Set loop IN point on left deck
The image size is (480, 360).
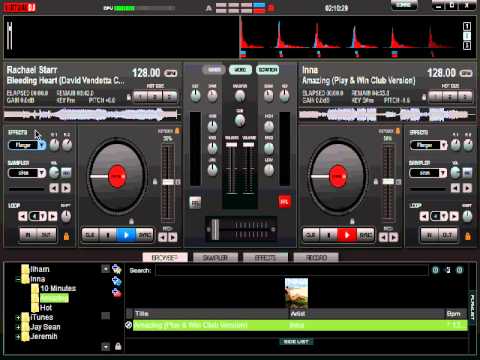pyautogui.click(x=28, y=235)
